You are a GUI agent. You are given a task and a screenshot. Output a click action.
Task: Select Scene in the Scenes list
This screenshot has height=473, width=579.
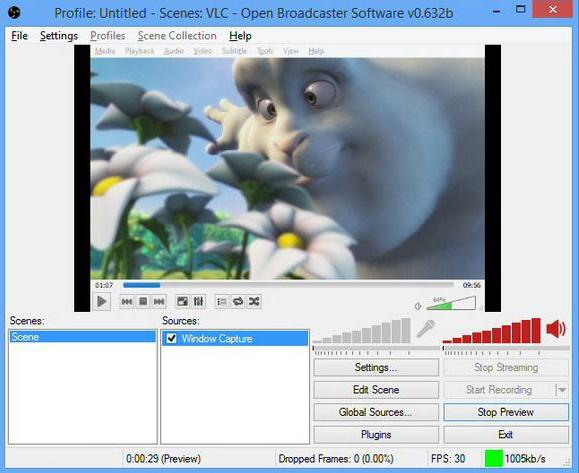83,337
